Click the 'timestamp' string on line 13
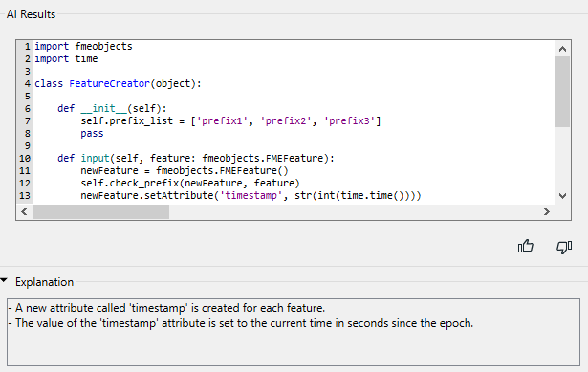Image resolution: width=588 pixels, height=372 pixels. (250, 195)
